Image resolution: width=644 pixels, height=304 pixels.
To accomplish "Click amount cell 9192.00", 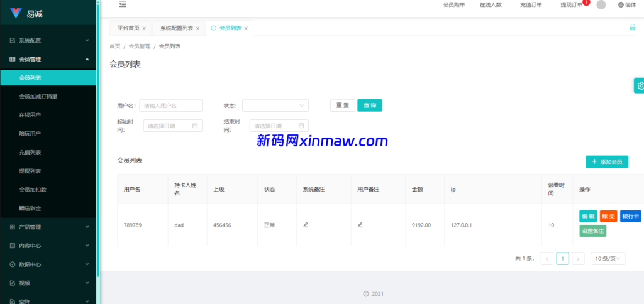I will click(x=421, y=225).
